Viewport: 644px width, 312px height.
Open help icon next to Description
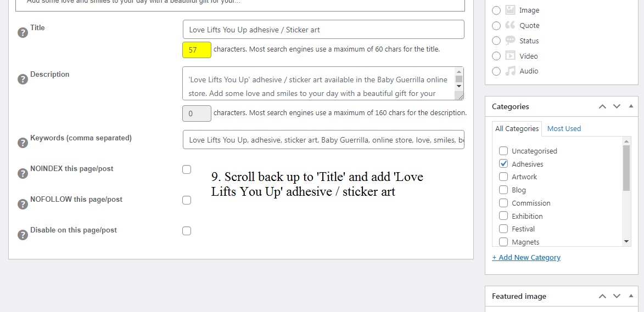tap(23, 79)
